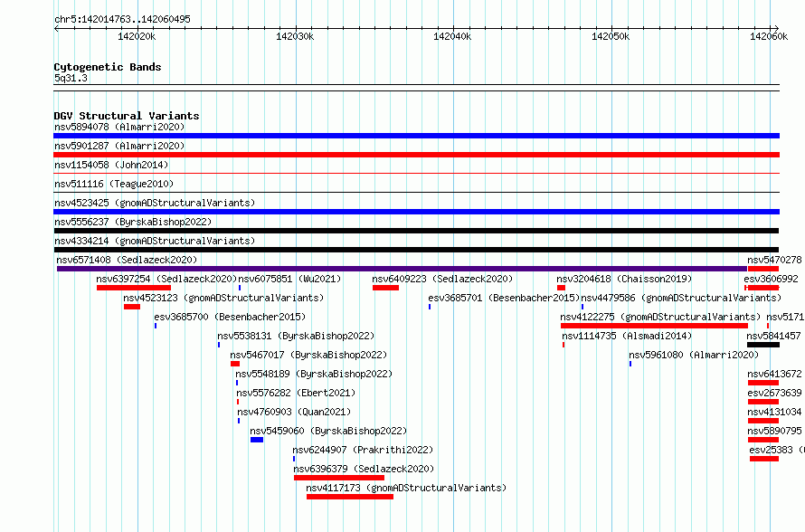Open the esv3685700 (Besenbacher2015) label
This screenshot has height=532, width=805.
point(230,317)
